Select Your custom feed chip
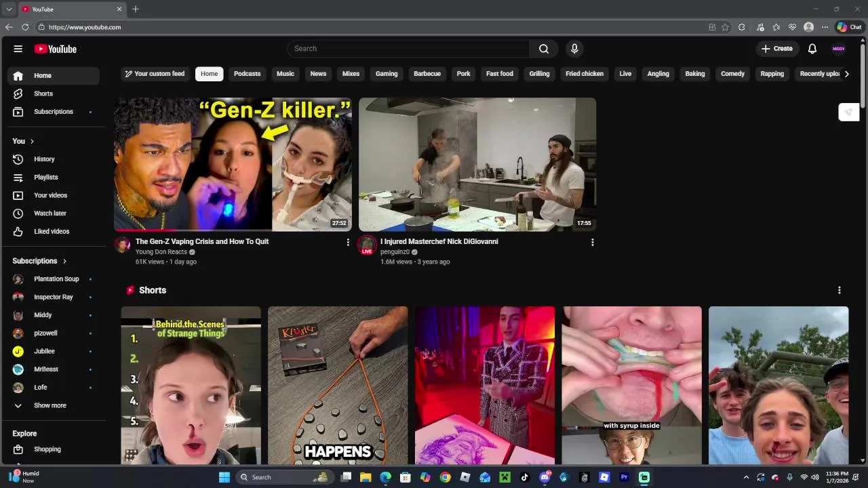 point(156,74)
